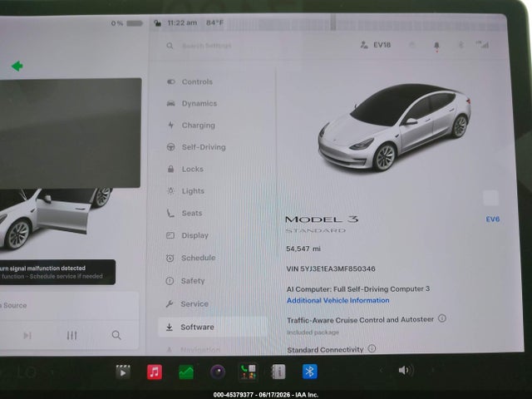Tap the turn signal malfunction alert banner

[x=57, y=272]
